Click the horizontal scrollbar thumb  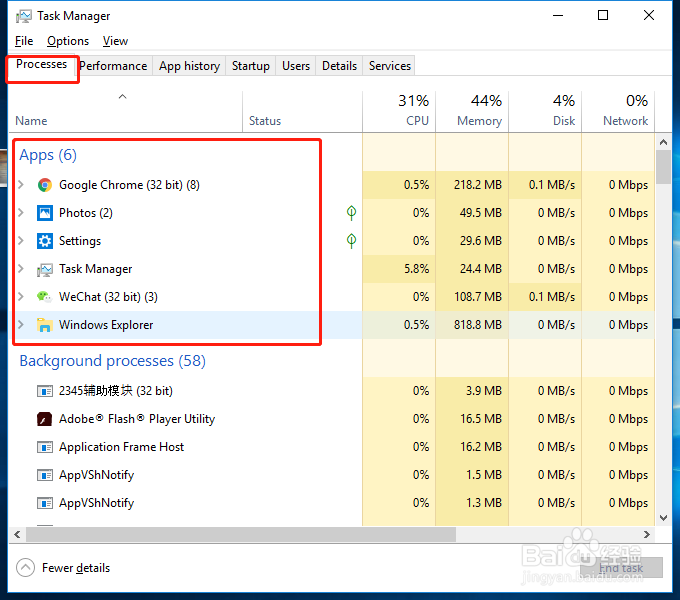pos(241,535)
